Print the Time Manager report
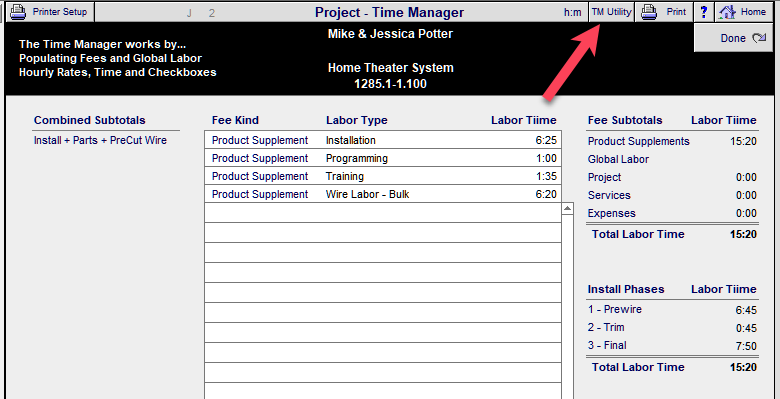Screen dimensions: 780x399 [x=664, y=12]
